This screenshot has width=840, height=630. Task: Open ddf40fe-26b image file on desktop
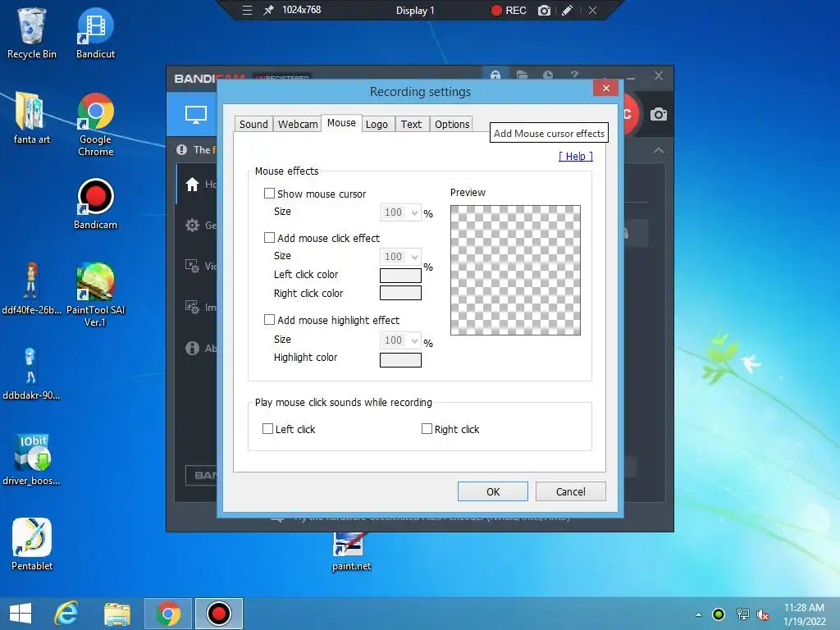(31, 288)
